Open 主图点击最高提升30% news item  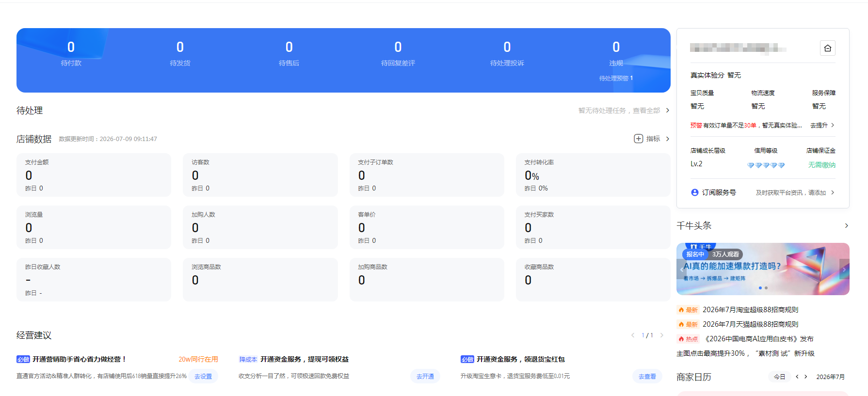[x=745, y=353]
